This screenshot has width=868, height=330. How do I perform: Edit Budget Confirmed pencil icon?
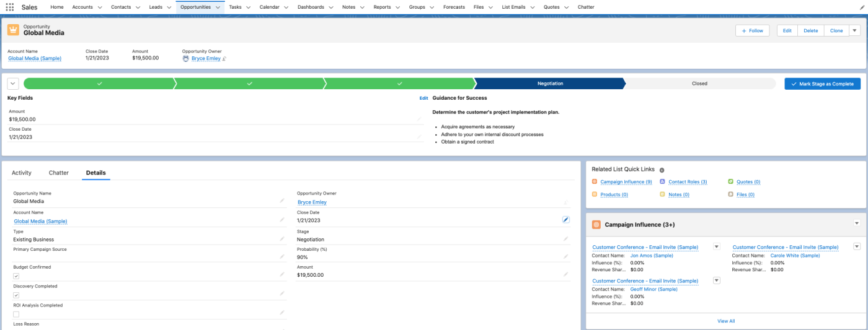coord(282,275)
